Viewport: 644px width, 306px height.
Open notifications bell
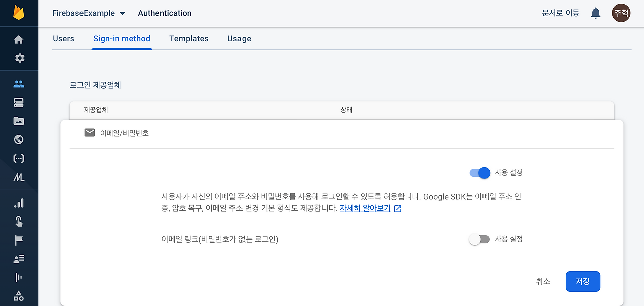point(596,13)
